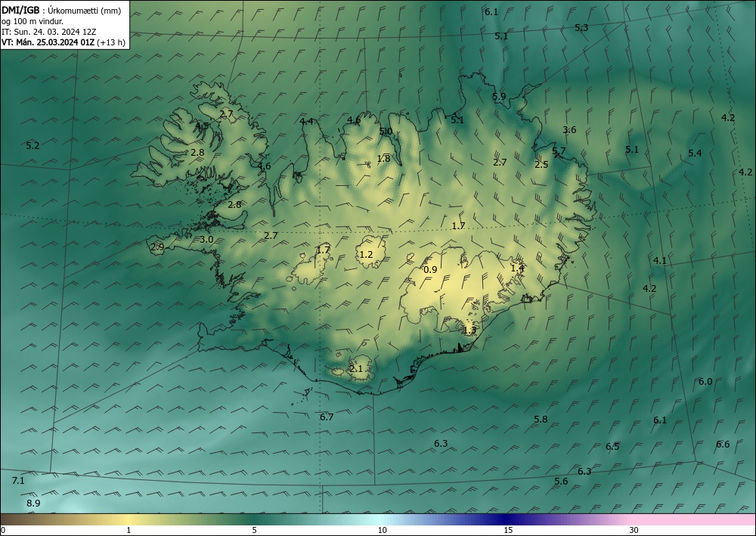Click the 6.7 value south of Iceland
Screen dimensions: 756x536
click(327, 417)
